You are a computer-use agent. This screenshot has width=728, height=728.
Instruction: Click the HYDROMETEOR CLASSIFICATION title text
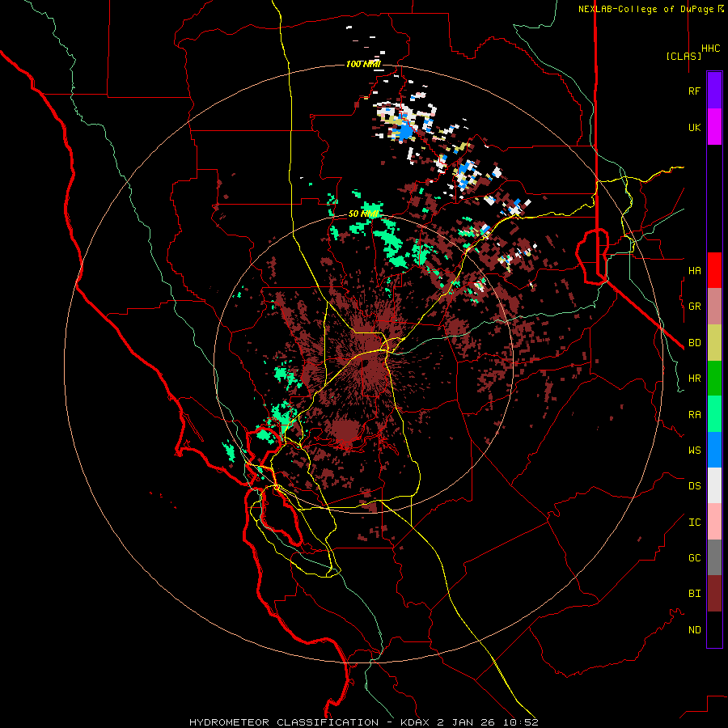tap(284, 722)
